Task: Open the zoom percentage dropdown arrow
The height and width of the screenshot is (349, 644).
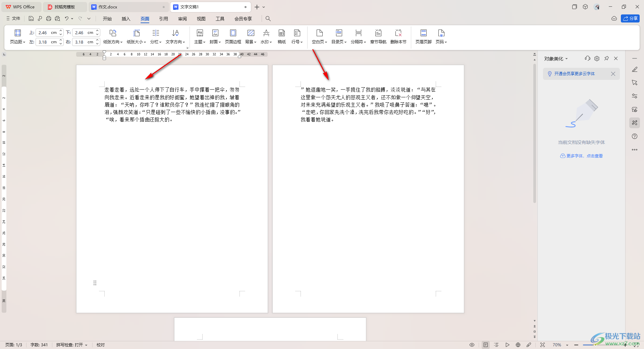Action: 567,345
